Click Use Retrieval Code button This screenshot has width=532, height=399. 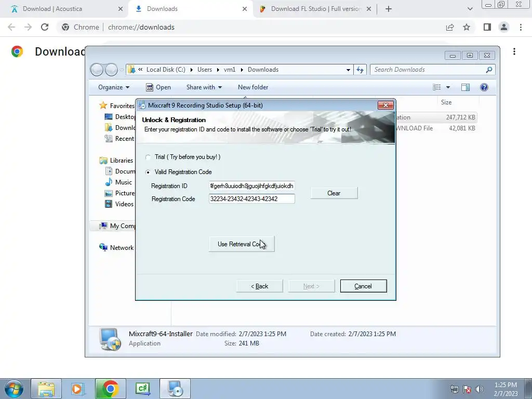242,244
